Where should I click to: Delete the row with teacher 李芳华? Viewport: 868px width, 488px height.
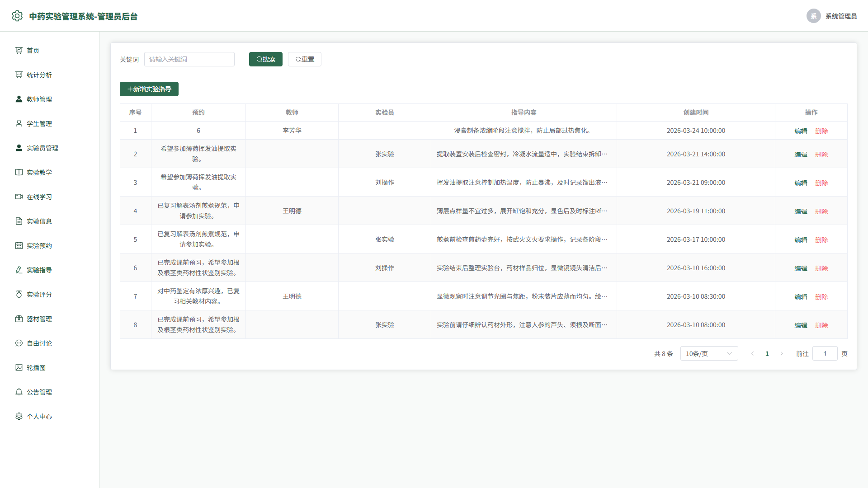click(x=821, y=131)
